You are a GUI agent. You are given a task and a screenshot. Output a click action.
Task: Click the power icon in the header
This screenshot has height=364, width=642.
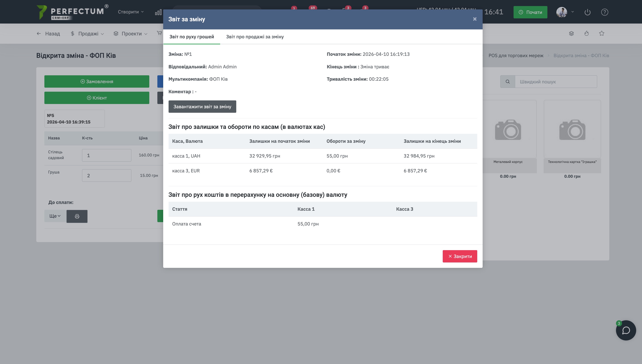(x=587, y=12)
